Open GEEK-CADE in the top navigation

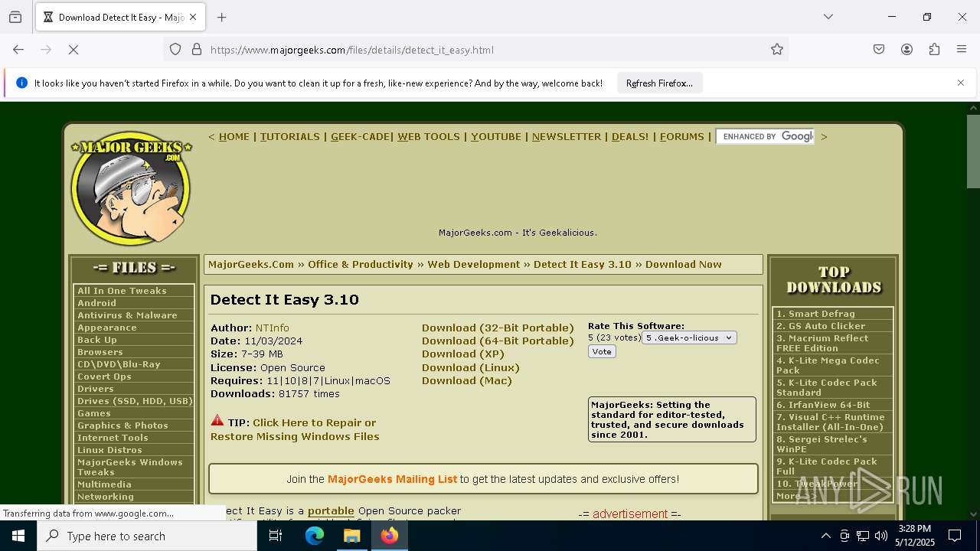click(360, 136)
